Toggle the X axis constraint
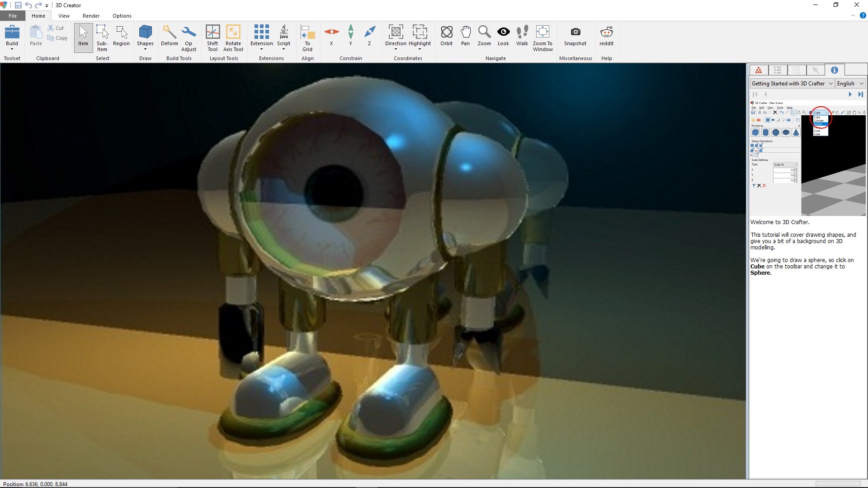Screen dimensions: 868x488 click(x=331, y=36)
